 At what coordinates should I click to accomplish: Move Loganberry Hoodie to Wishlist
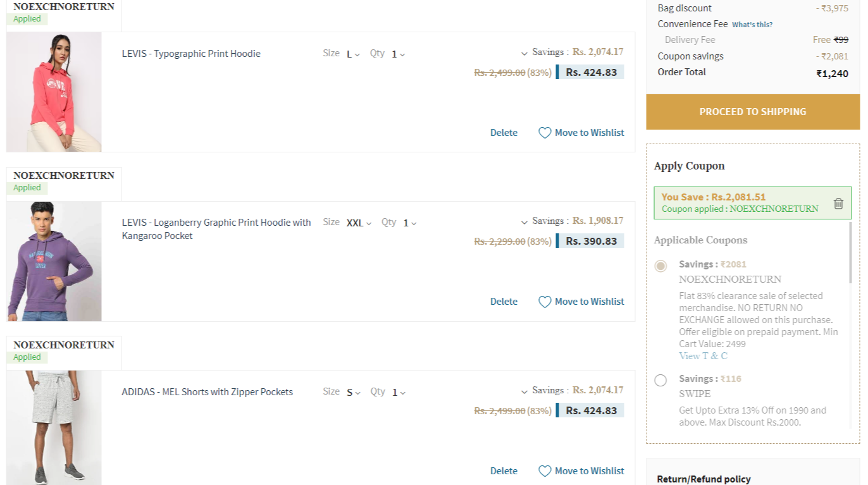(x=589, y=302)
